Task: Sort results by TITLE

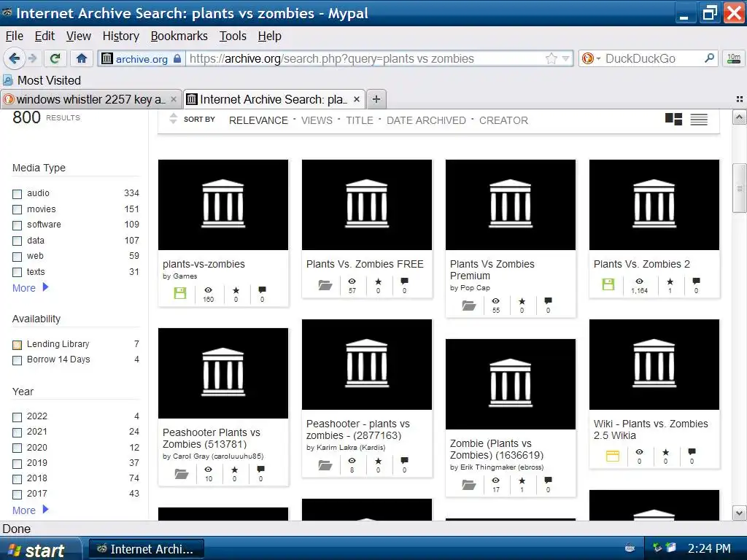Action: (x=360, y=120)
